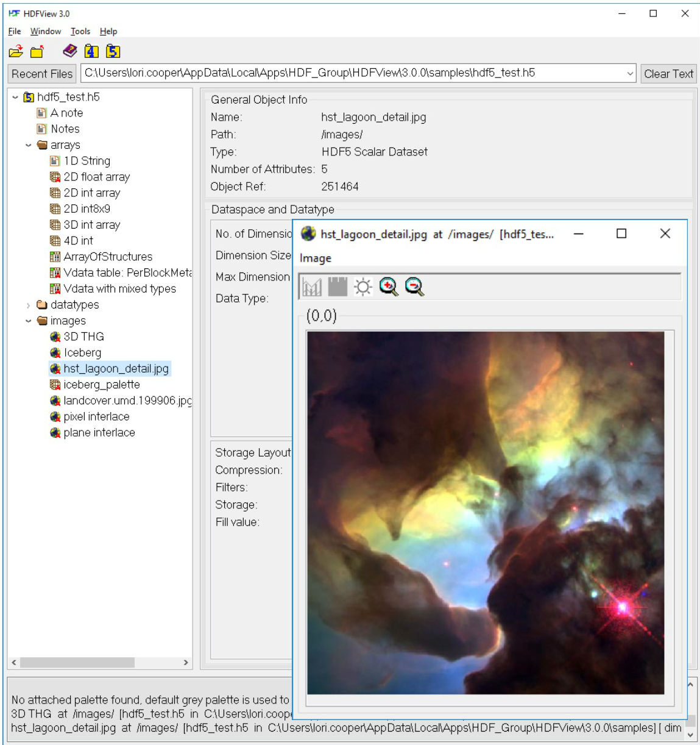Viewport: 700px width, 745px height.
Task: Collapse the arrays folder
Action: (29, 145)
